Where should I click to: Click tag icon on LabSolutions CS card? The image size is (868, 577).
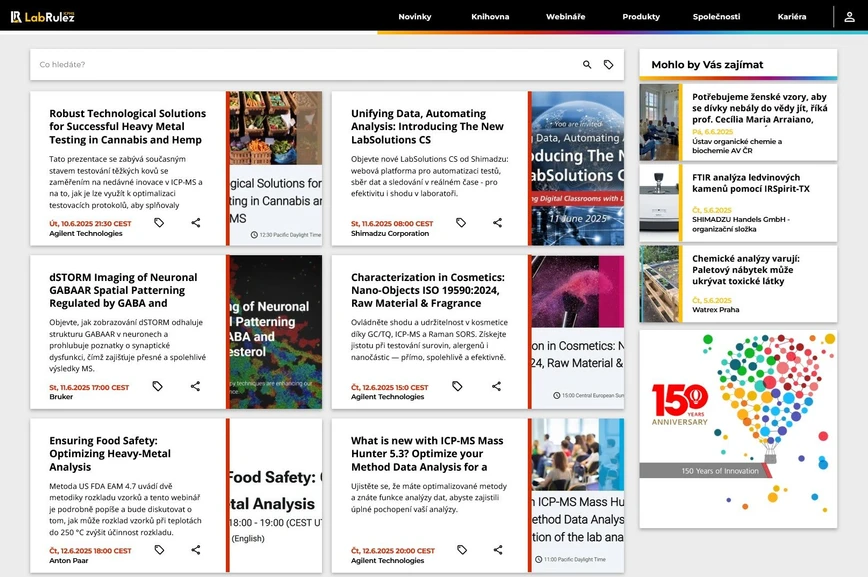[x=461, y=223]
